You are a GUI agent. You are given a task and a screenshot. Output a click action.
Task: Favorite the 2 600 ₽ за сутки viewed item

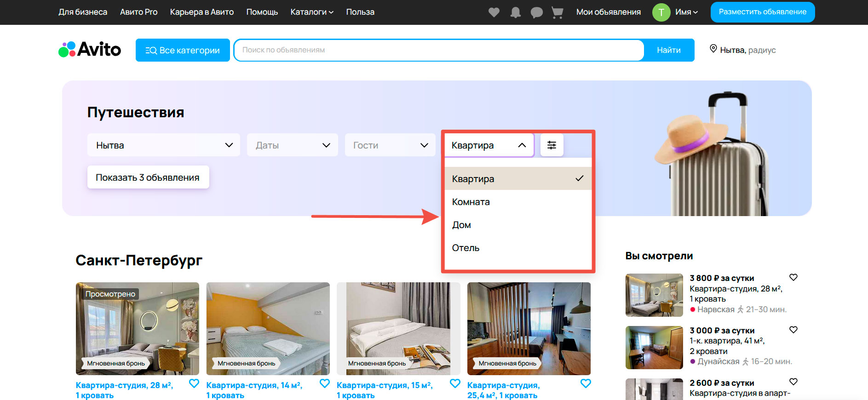pyautogui.click(x=793, y=382)
